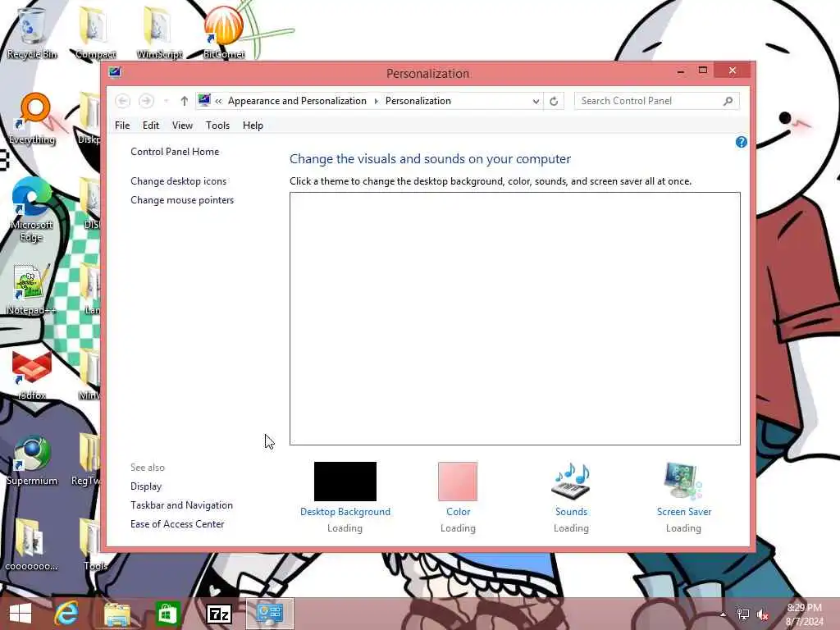The image size is (840, 630).
Task: Open 7-Zip from the taskbar
Action: click(x=219, y=614)
